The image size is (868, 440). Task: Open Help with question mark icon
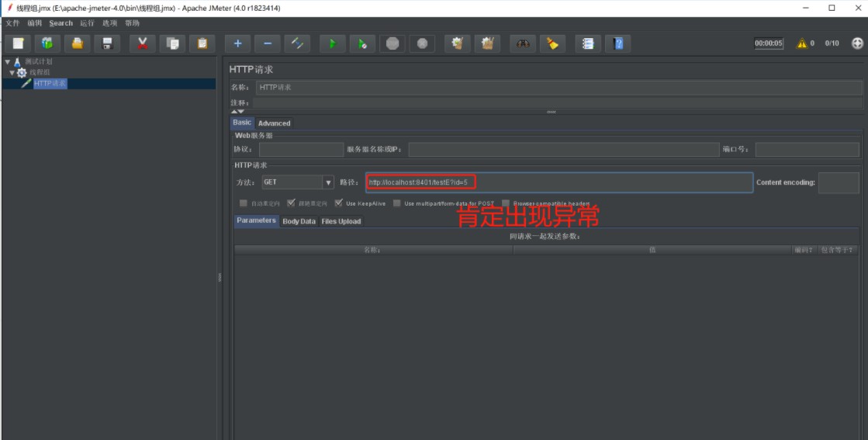(x=617, y=43)
